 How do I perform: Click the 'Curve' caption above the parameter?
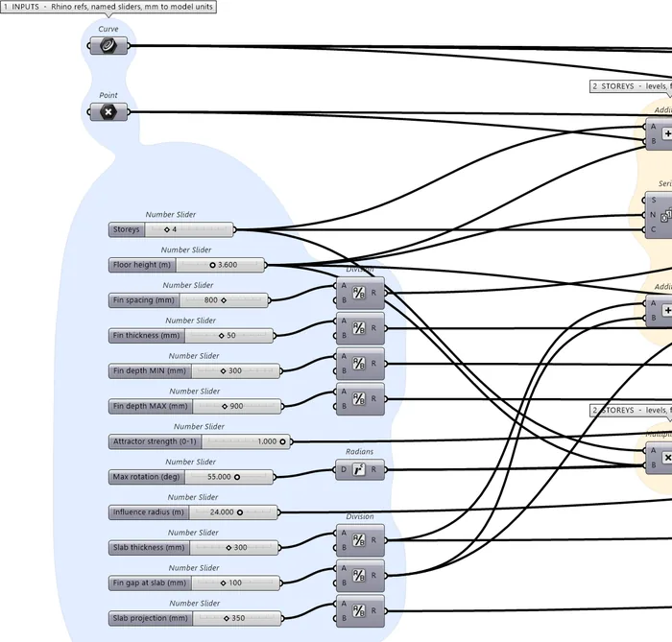(108, 29)
